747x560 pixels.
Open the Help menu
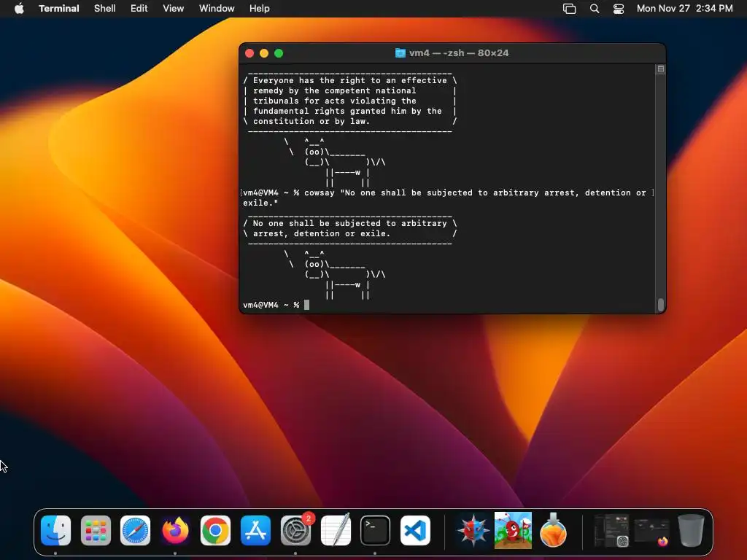[x=259, y=8]
